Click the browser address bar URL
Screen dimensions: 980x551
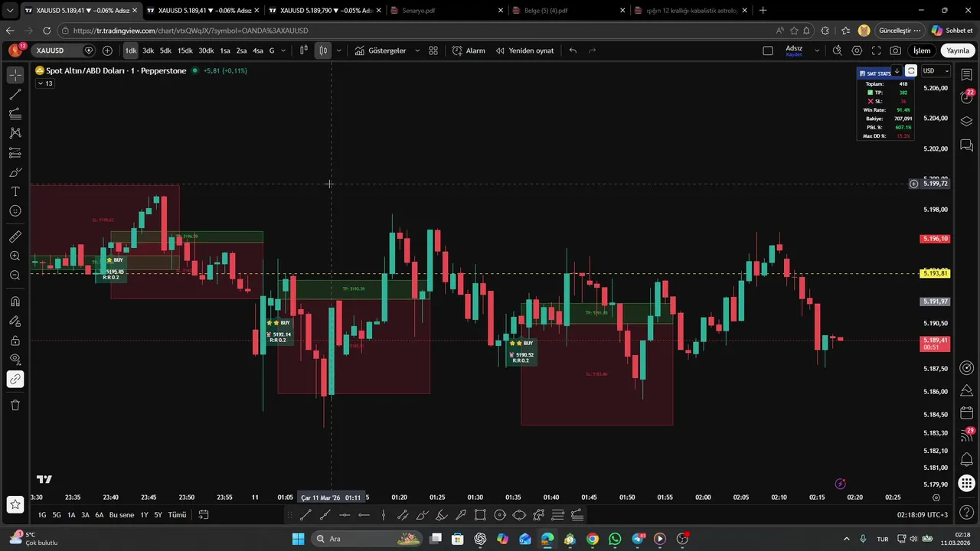[x=191, y=31]
